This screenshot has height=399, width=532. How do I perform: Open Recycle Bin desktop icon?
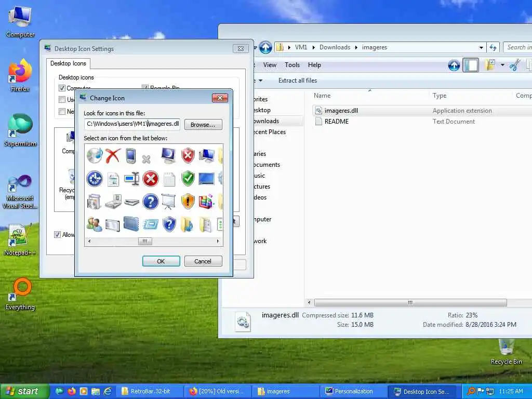pyautogui.click(x=507, y=352)
